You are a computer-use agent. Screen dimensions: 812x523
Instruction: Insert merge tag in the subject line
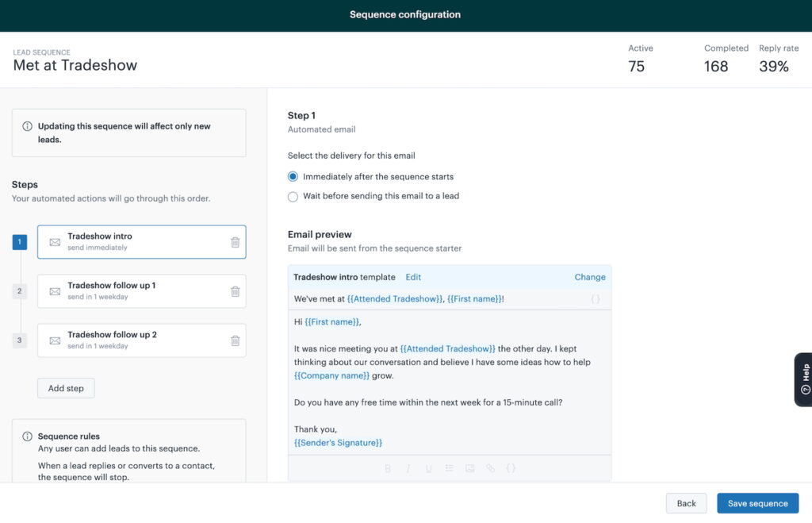click(596, 299)
